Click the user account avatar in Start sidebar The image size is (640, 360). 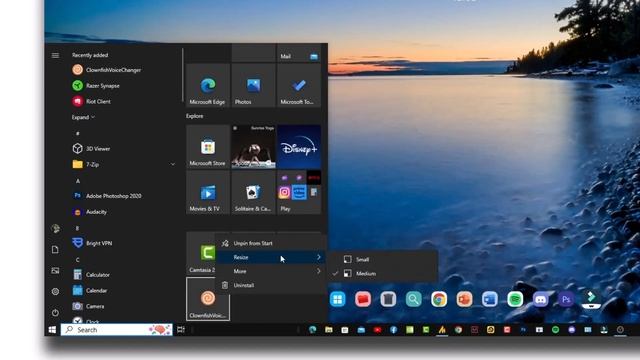56,229
